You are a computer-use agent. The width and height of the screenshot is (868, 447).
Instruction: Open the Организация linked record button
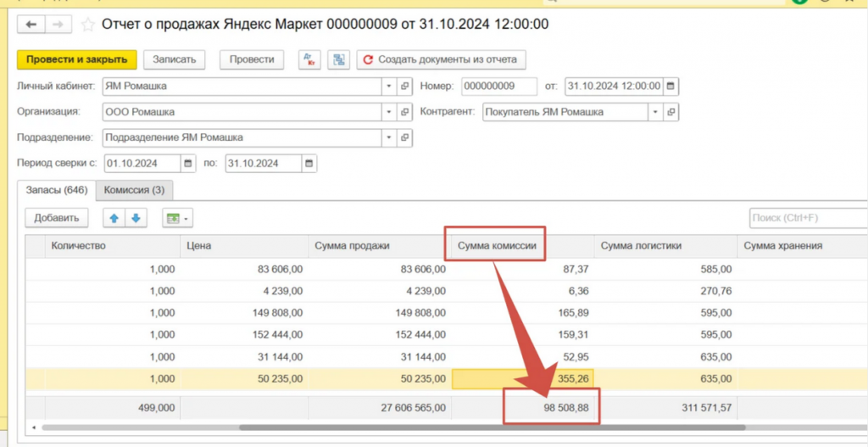click(x=404, y=112)
